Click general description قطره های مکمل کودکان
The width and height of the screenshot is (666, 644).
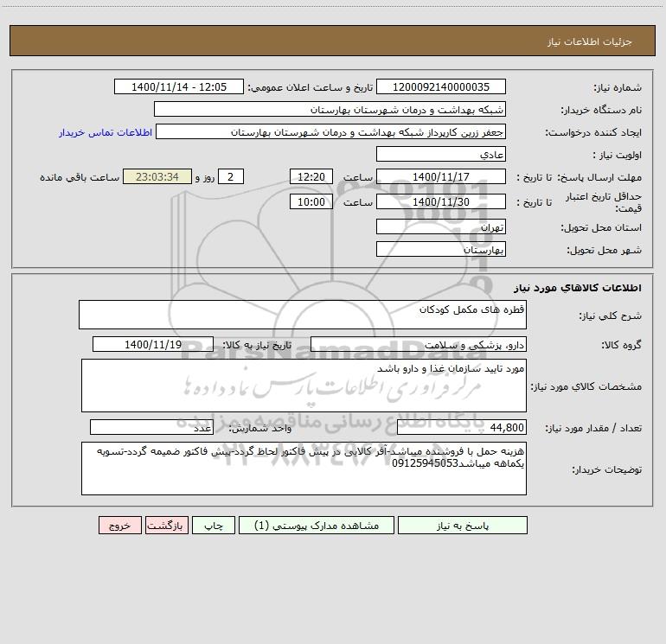(303, 315)
